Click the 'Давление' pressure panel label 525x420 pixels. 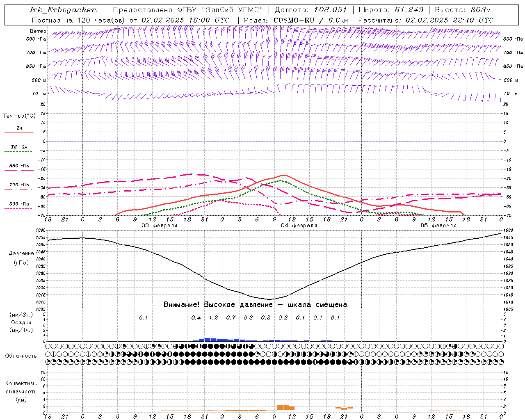[21, 253]
